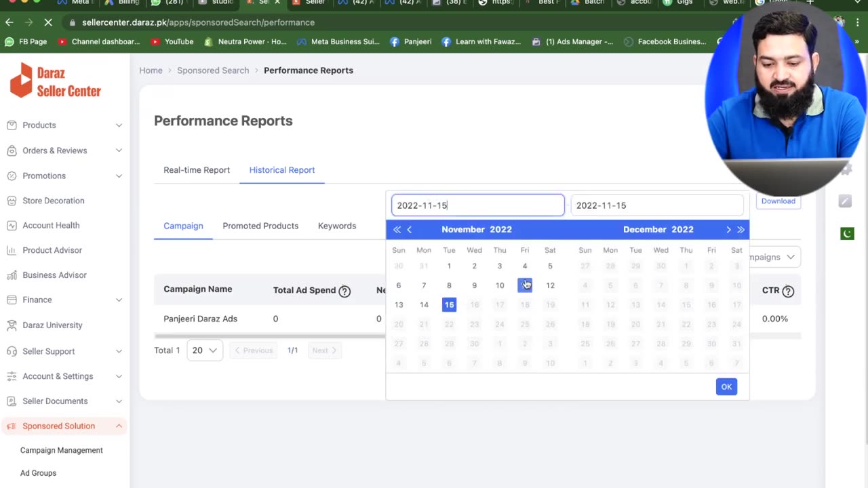The width and height of the screenshot is (868, 488).
Task: Expand the Seller Documents chevron
Action: tap(119, 401)
